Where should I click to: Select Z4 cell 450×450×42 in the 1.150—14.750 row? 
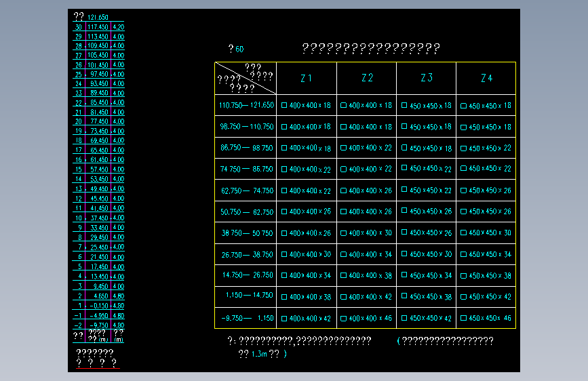486,297
